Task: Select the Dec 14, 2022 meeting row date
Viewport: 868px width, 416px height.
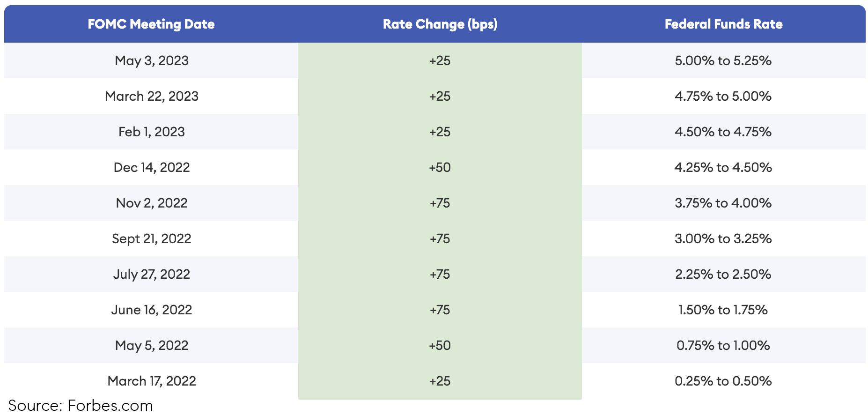Action: tap(152, 168)
